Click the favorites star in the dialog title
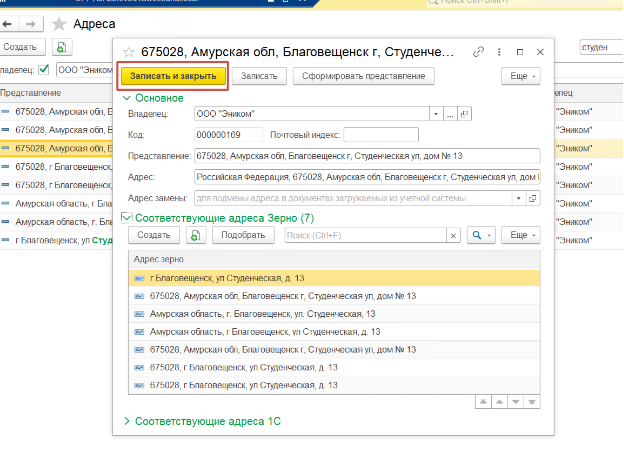The image size is (624, 451). click(128, 52)
